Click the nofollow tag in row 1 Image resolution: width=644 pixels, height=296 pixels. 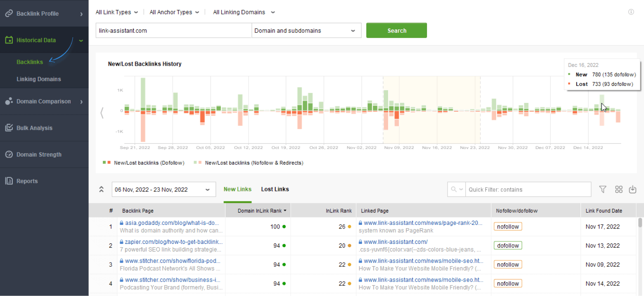coord(508,227)
